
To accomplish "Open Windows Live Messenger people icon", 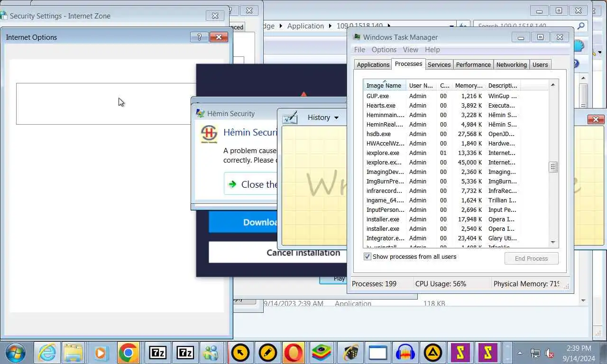I will (211, 353).
